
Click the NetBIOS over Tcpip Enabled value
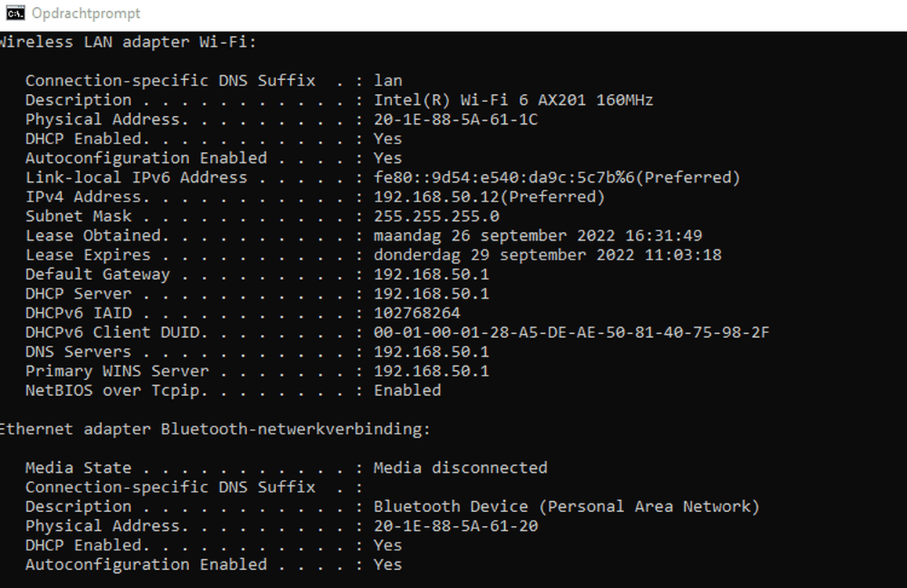click(407, 390)
